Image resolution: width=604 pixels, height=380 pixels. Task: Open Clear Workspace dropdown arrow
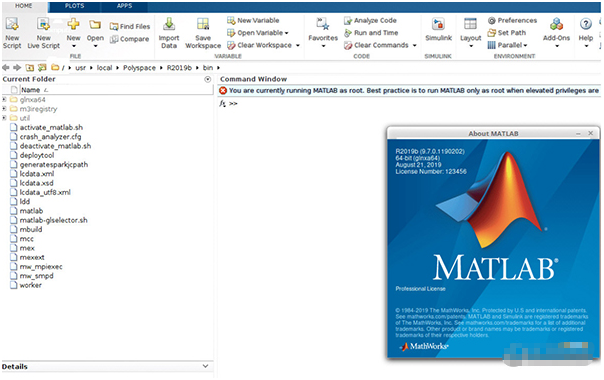click(298, 45)
